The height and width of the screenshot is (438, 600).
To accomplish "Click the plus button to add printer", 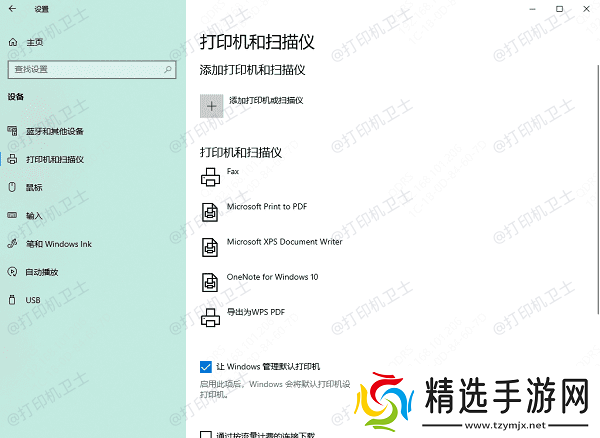I will (x=212, y=106).
